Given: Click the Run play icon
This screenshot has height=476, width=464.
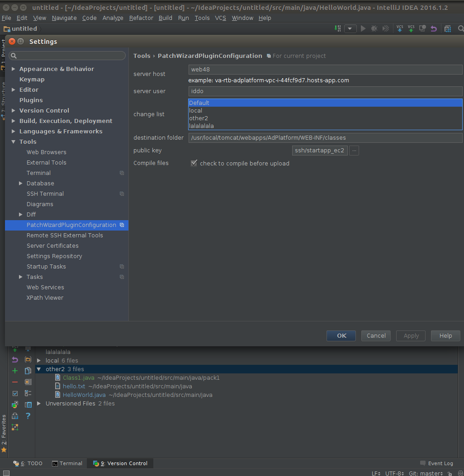Looking at the screenshot, I should [x=363, y=28].
